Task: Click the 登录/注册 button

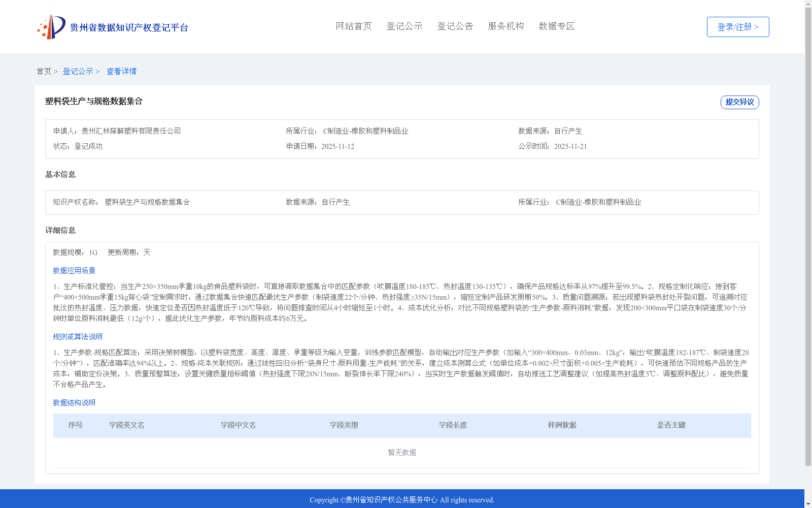Action: 738,27
